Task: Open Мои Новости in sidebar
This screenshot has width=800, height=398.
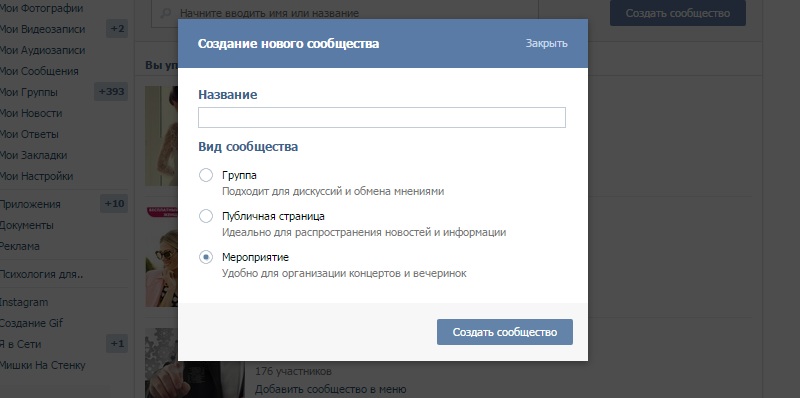Action: click(31, 113)
